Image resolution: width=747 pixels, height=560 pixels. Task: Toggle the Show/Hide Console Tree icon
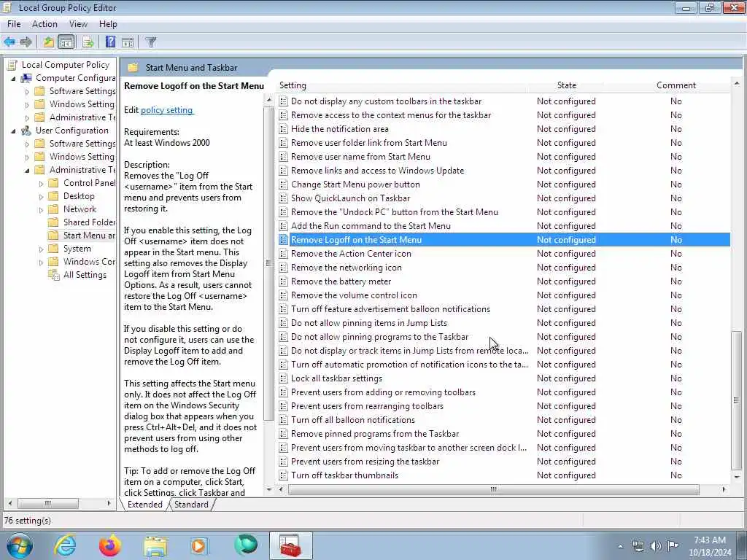point(66,42)
